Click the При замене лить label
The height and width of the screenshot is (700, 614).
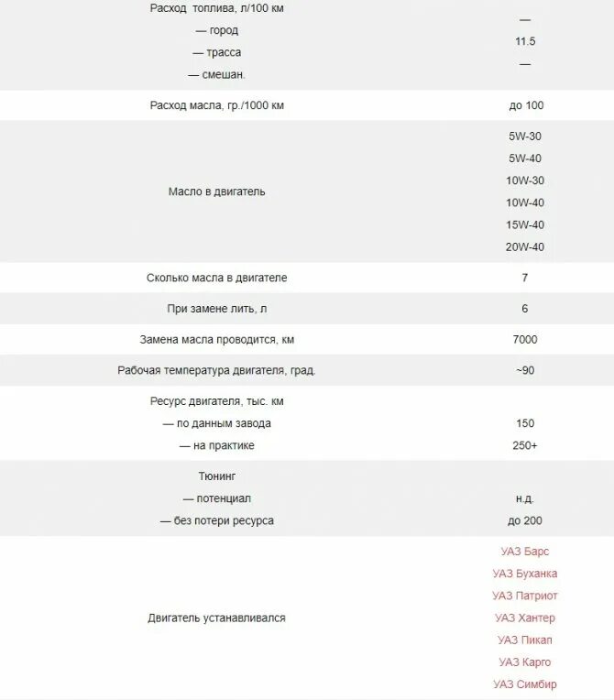(x=217, y=309)
